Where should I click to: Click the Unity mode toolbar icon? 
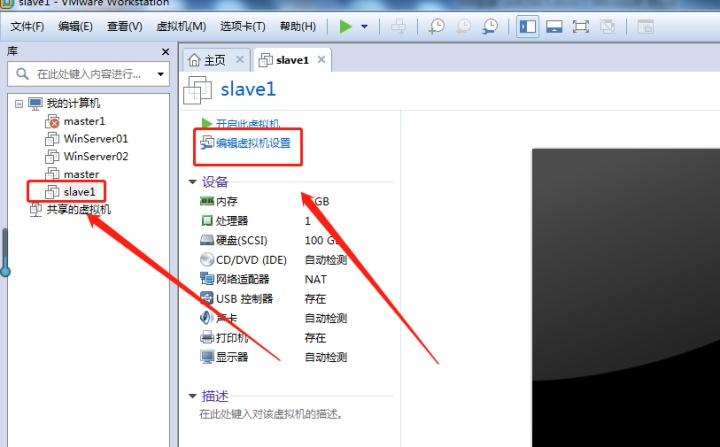608,27
